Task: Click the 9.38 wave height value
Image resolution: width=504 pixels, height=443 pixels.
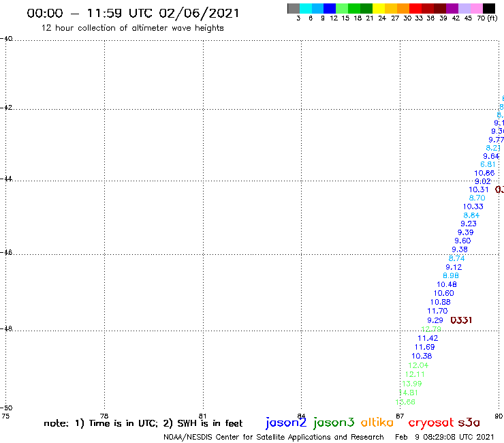Action: (460, 249)
